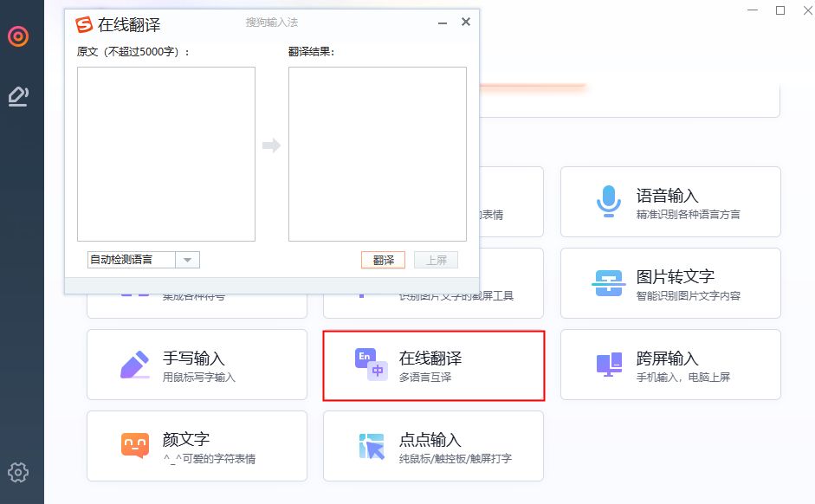
Task: Click the microphone icon for 语音输入
Action: pos(609,201)
